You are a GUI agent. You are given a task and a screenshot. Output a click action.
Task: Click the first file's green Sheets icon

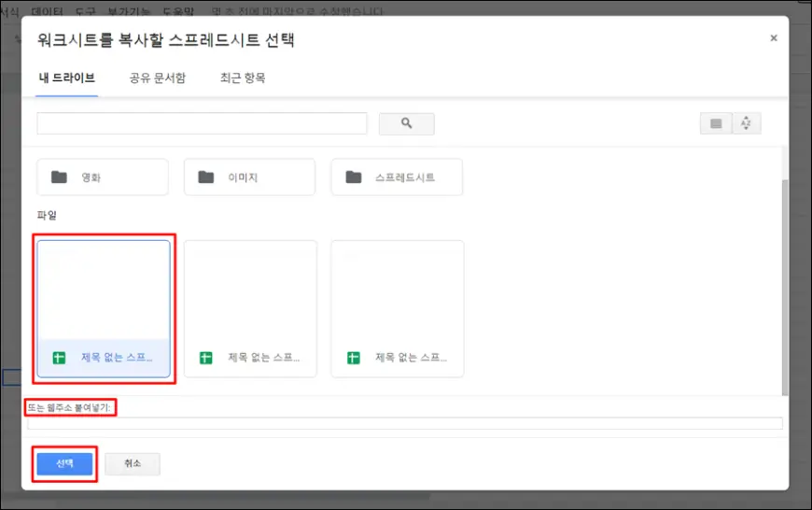point(60,358)
